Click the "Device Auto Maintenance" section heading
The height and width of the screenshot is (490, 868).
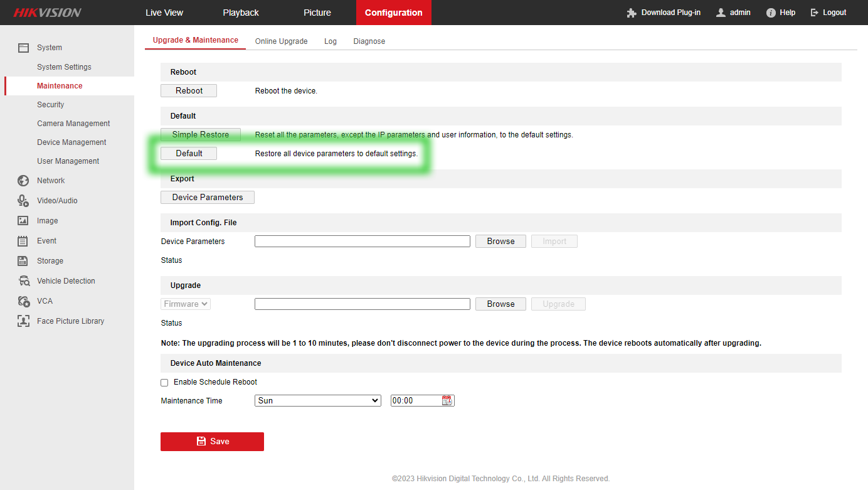coord(216,363)
